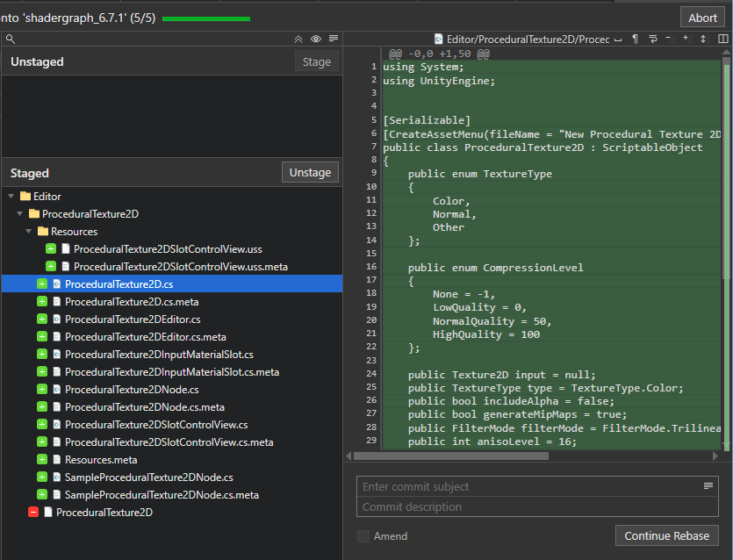
Task: Select ProceduralTexture2DSlotControlView.cs file
Action: pyautogui.click(x=172, y=425)
